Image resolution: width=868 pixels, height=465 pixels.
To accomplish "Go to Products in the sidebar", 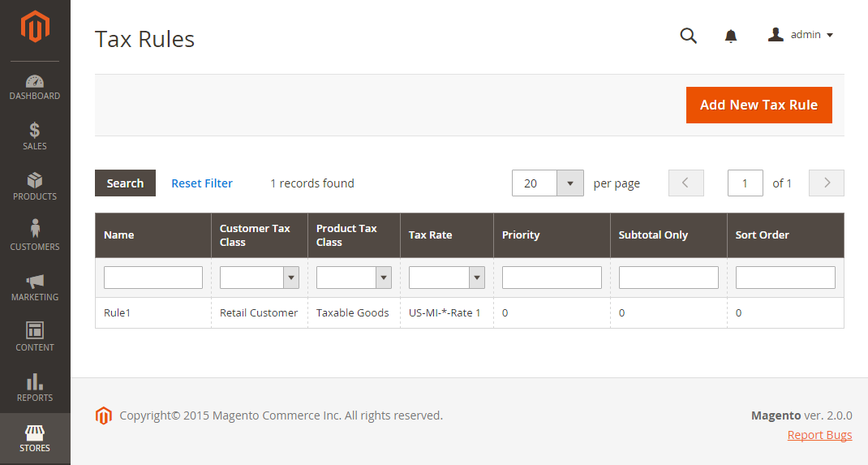I will pyautogui.click(x=35, y=187).
